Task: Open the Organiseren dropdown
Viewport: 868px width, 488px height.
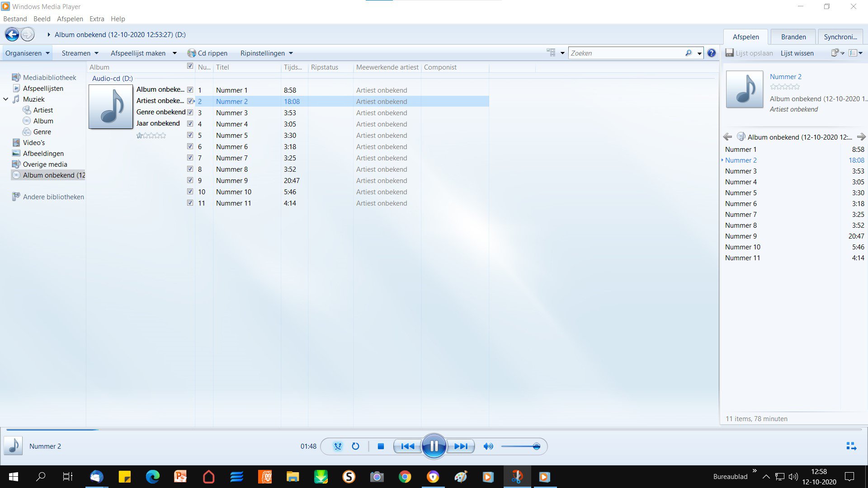Action: point(27,53)
